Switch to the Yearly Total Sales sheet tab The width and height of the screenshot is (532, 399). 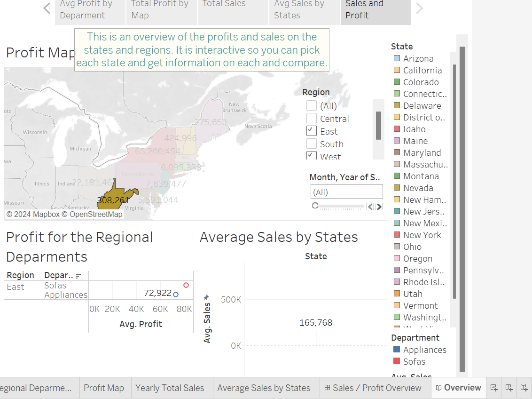coord(170,388)
